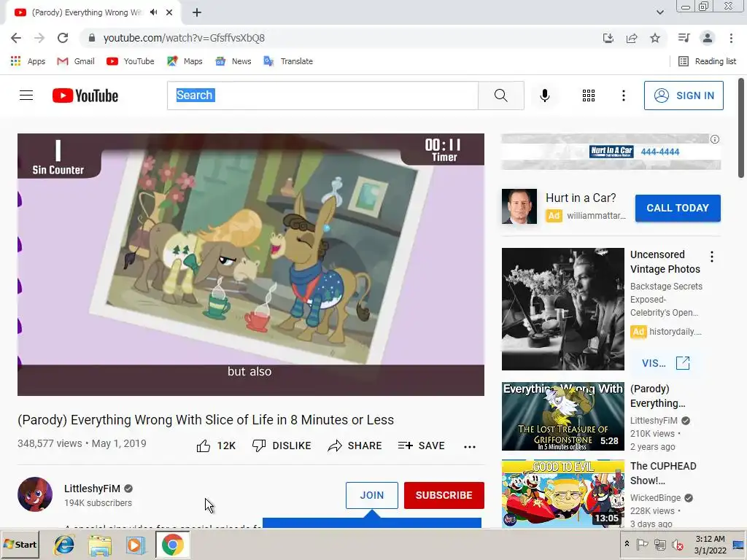Click the VIS... link on historydaily ad

[665, 363]
